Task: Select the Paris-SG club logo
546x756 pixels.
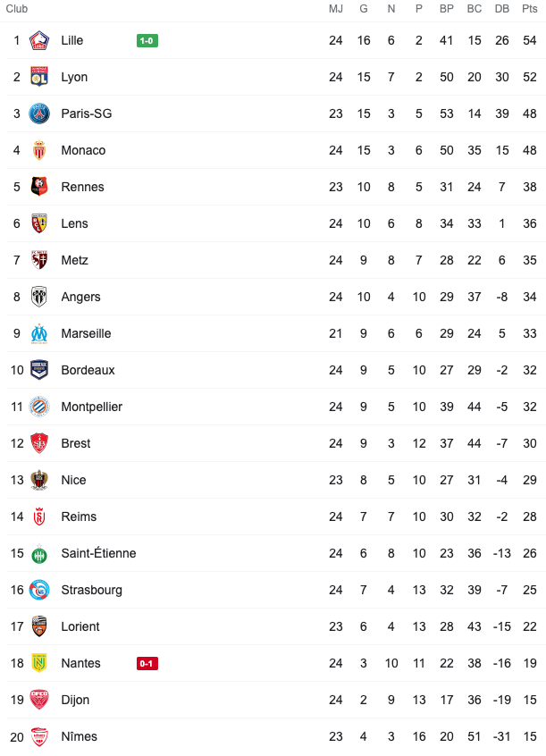Action: coord(39,113)
